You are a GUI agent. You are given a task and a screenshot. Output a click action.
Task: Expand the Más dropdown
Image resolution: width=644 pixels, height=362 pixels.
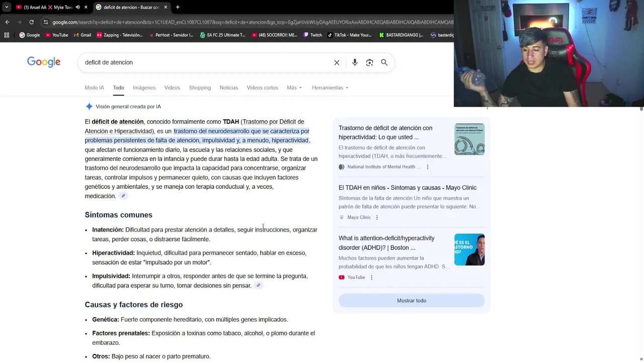click(294, 87)
